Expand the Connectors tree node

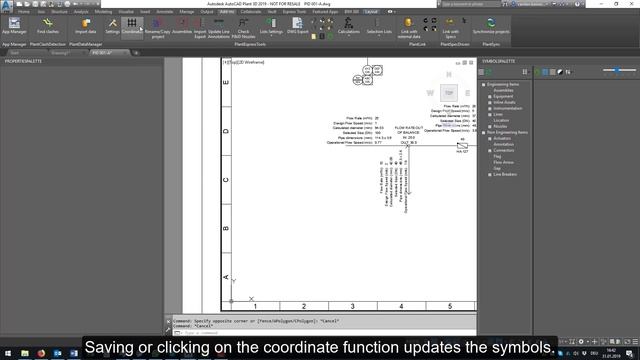tap(490, 151)
